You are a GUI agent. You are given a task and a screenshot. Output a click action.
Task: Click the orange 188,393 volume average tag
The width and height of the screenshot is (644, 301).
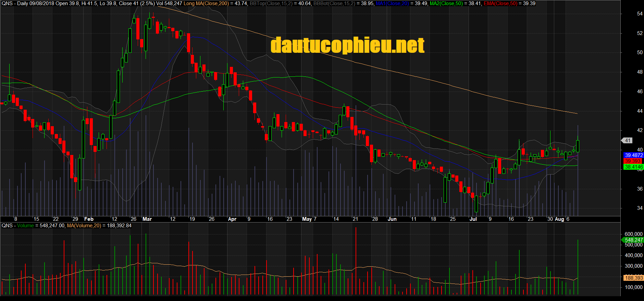(633, 278)
